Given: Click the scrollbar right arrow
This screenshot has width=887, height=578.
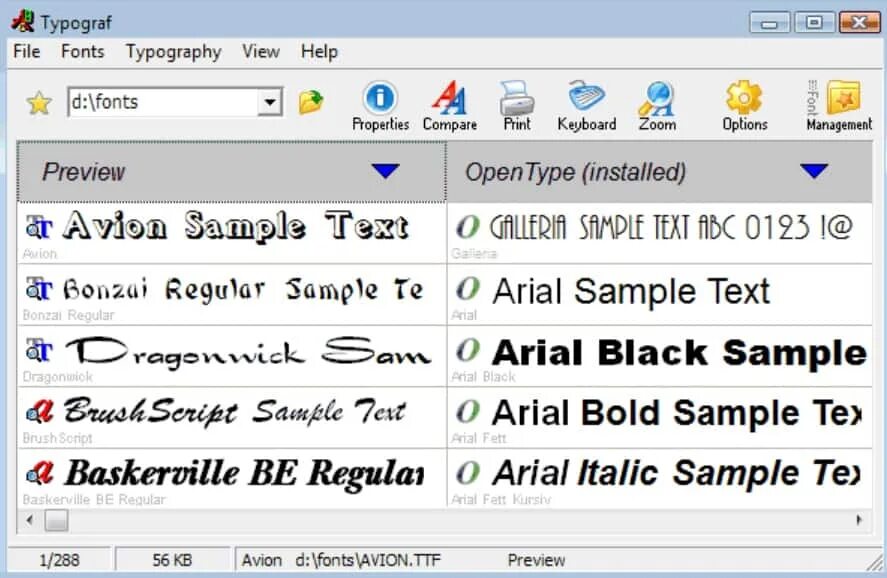Looking at the screenshot, I should pos(859,520).
